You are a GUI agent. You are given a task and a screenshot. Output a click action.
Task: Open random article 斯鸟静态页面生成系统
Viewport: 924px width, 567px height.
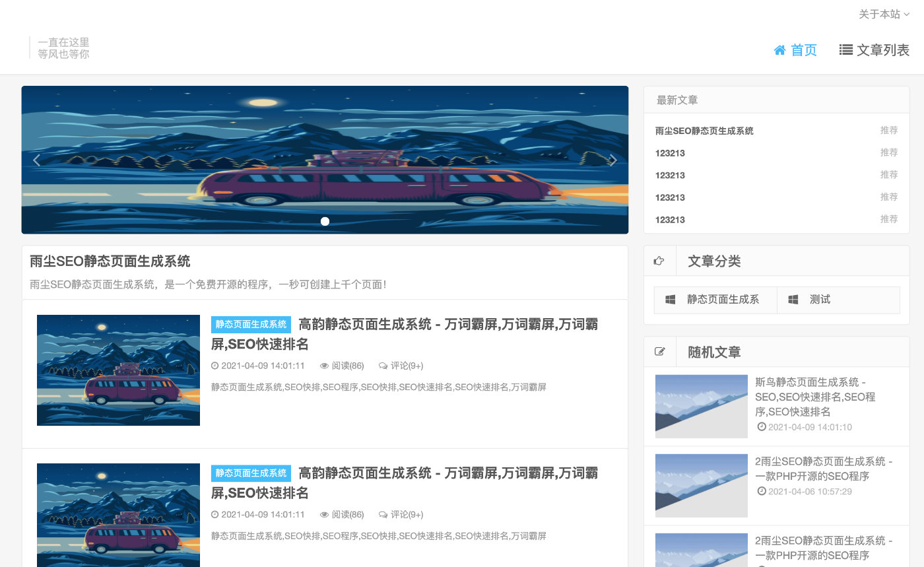815,397
